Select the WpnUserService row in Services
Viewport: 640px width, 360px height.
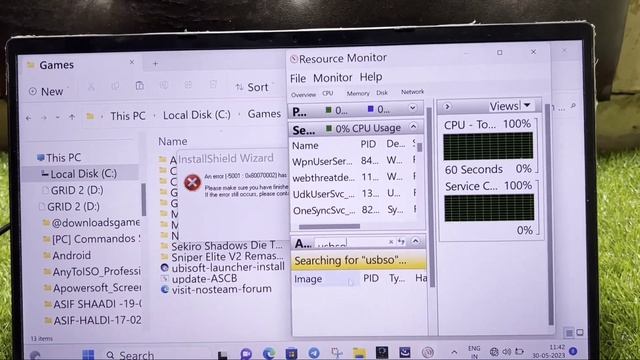coord(353,161)
